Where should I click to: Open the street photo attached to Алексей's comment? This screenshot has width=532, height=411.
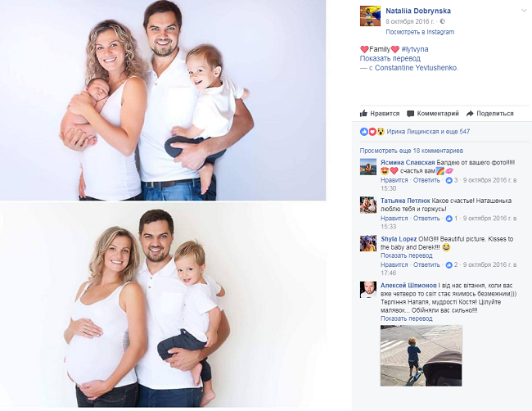421,355
